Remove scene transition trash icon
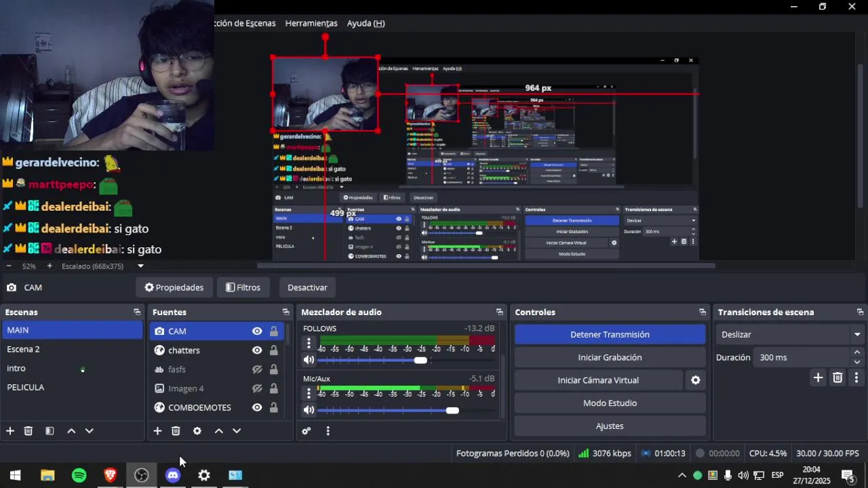The height and width of the screenshot is (488, 868). click(x=837, y=378)
